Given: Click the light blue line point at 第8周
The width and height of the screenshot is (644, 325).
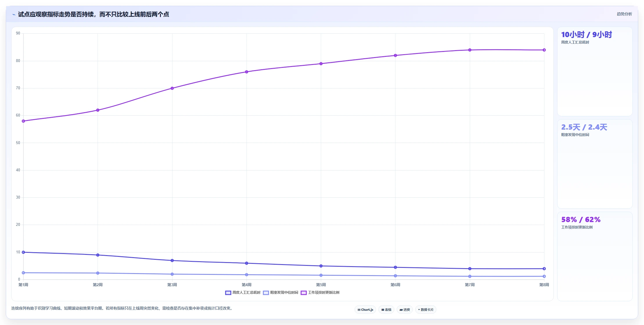Looking at the screenshot, I should click(544, 276).
